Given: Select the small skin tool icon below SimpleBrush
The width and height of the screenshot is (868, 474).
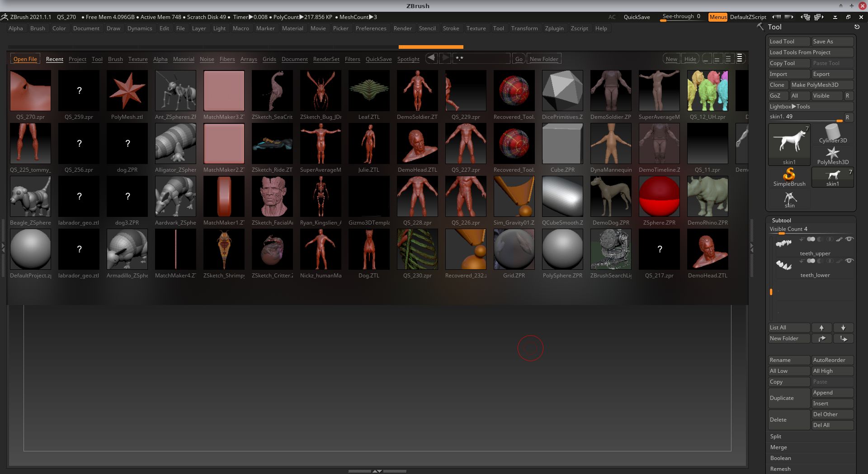Looking at the screenshot, I should point(789,199).
